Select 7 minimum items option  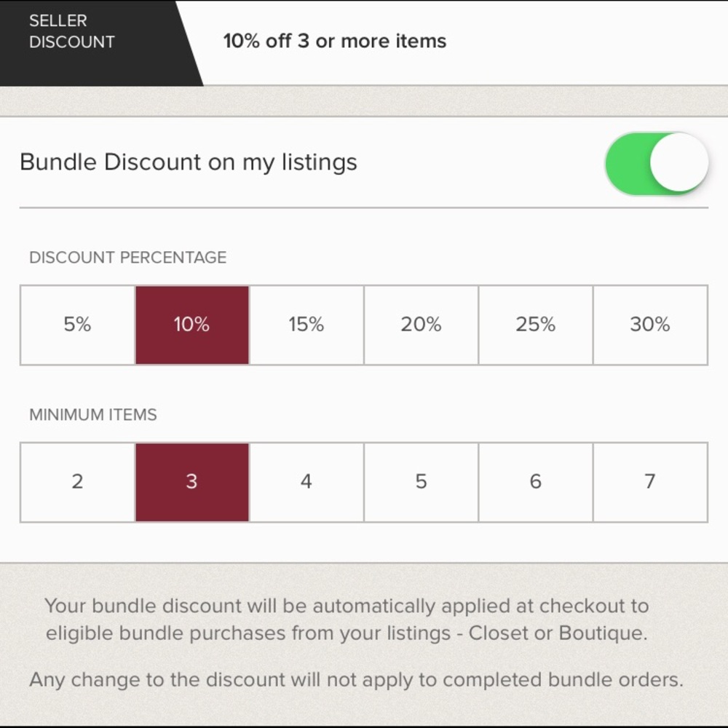click(x=650, y=482)
